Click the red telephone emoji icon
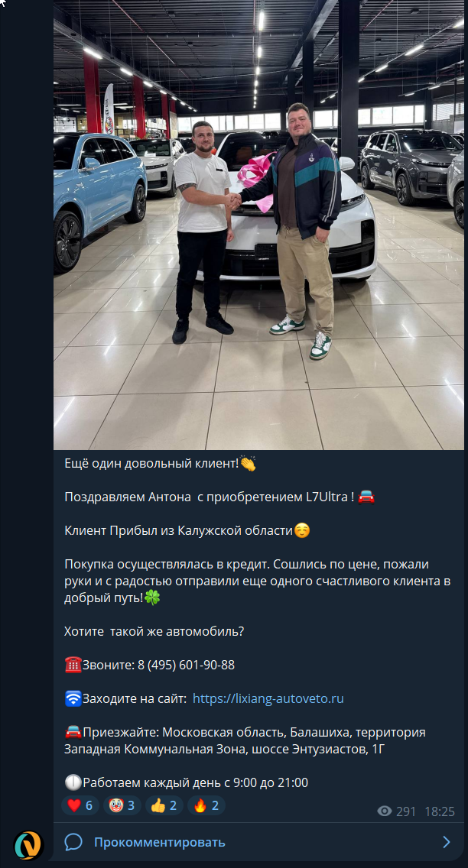Image resolution: width=468 pixels, height=868 pixels. [x=73, y=665]
